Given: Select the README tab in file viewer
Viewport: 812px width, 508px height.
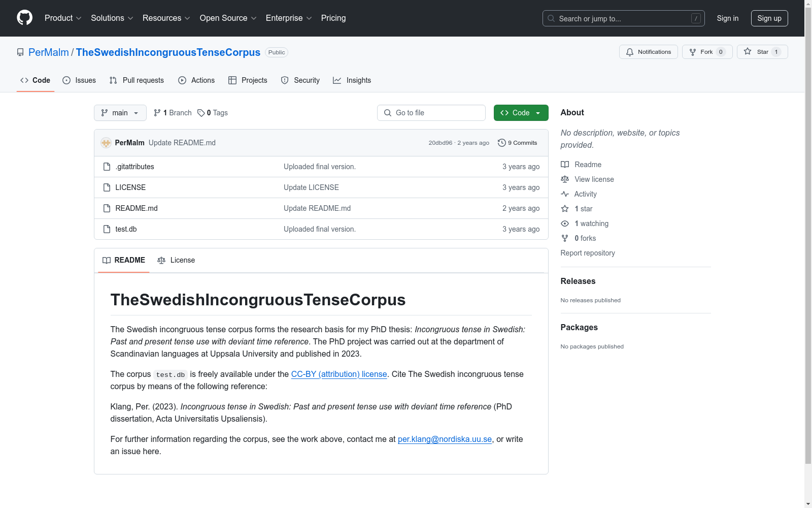Looking at the screenshot, I should 124,260.
